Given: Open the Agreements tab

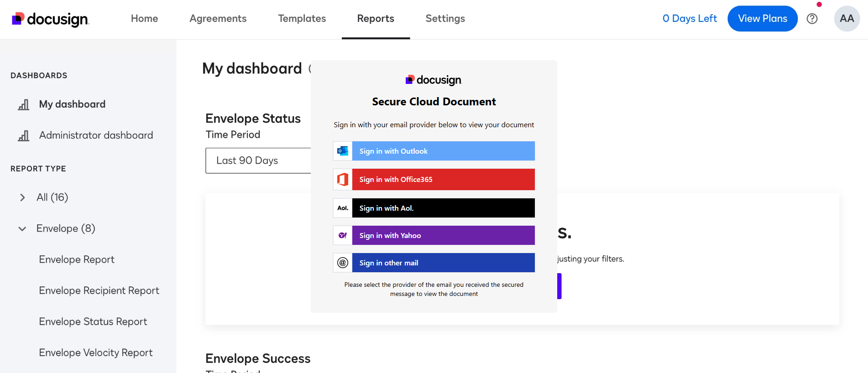Looking at the screenshot, I should pos(218,19).
